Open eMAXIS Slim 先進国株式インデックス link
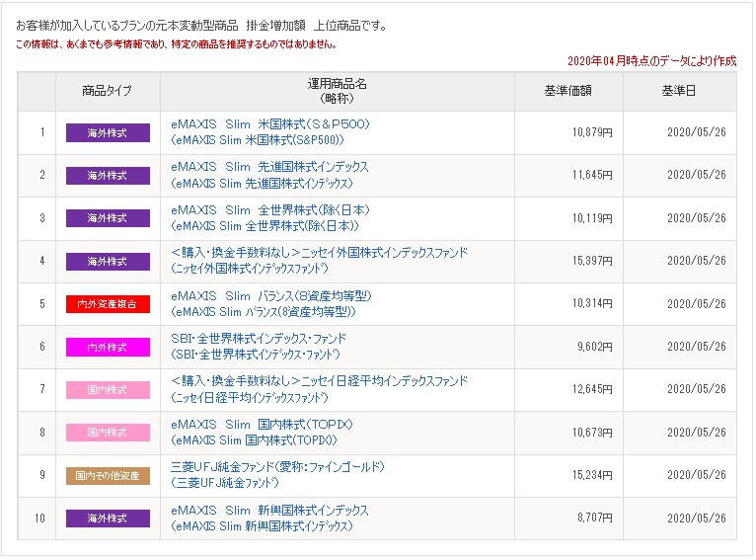Screen dimensions: 756x560 click(269, 175)
